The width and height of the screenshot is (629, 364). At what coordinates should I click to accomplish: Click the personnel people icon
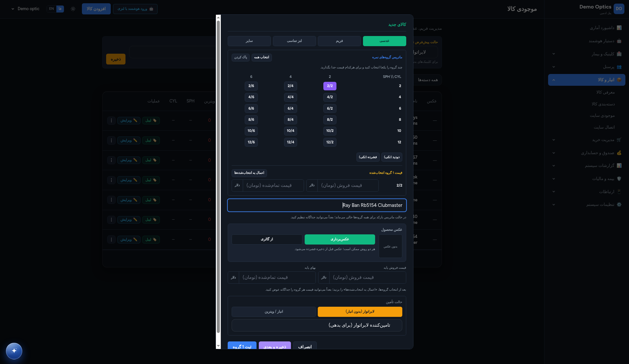pyautogui.click(x=619, y=67)
